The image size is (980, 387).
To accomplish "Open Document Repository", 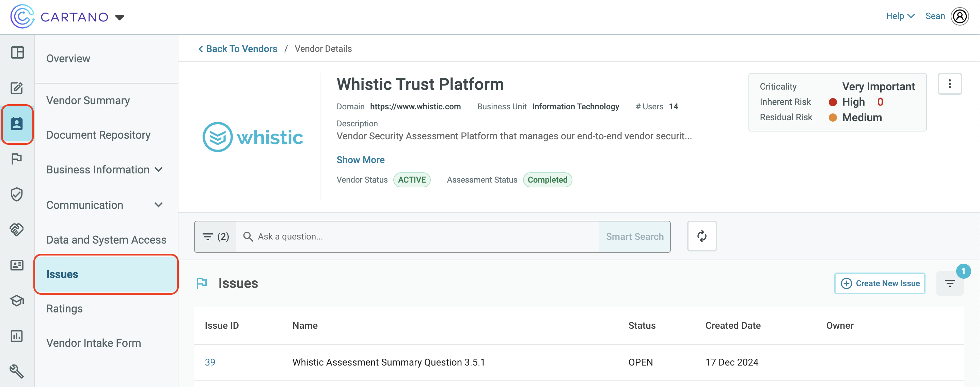I will (98, 135).
